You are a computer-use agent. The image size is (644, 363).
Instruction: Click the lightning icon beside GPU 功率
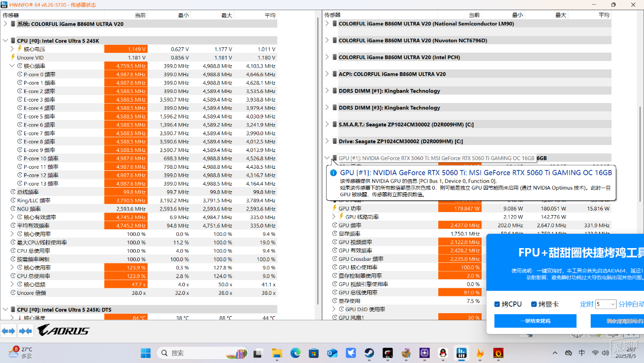click(x=334, y=208)
